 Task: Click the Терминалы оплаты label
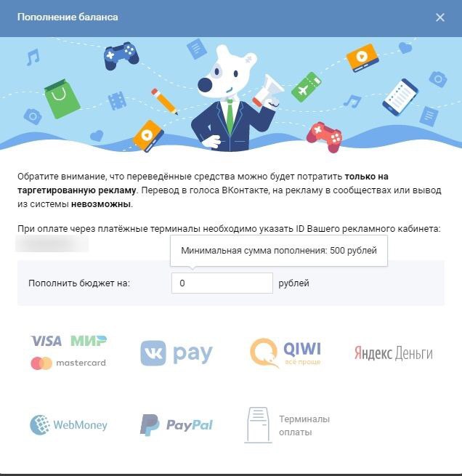[x=304, y=425]
